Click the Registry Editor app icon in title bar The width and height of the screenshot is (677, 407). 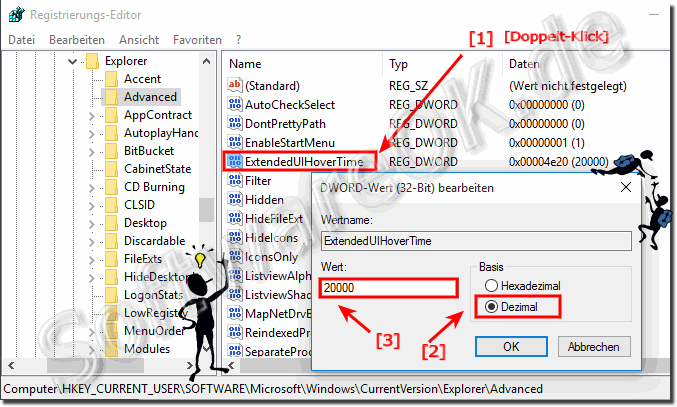point(16,15)
